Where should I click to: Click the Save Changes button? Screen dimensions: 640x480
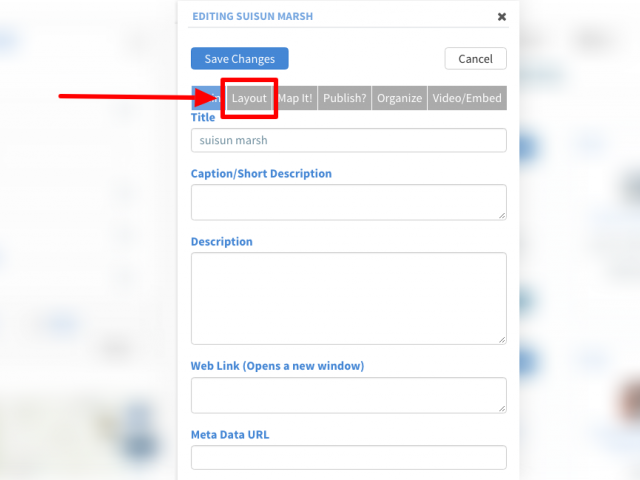pos(240,58)
